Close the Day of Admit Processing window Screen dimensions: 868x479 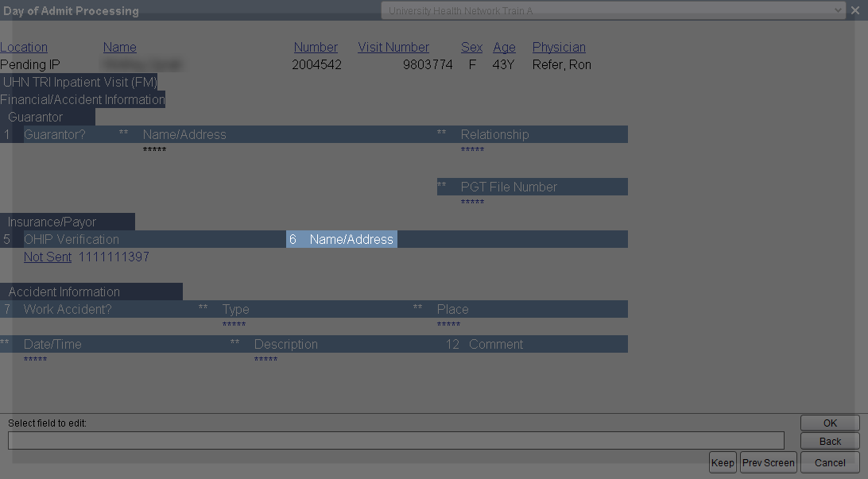click(x=855, y=10)
